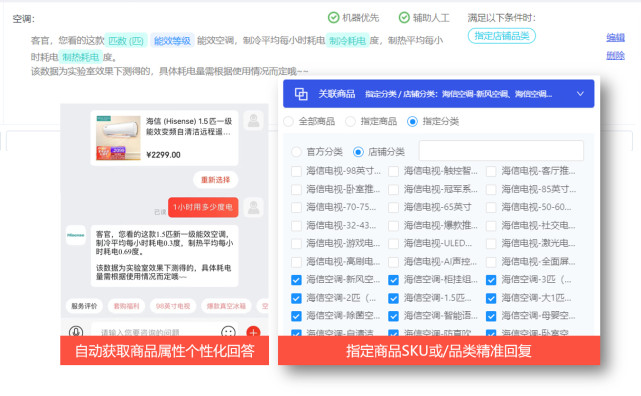Image resolution: width=641 pixels, height=396 pixels.
Task: Check the 海信电视-85英寸 checkbox
Action: tap(491, 190)
